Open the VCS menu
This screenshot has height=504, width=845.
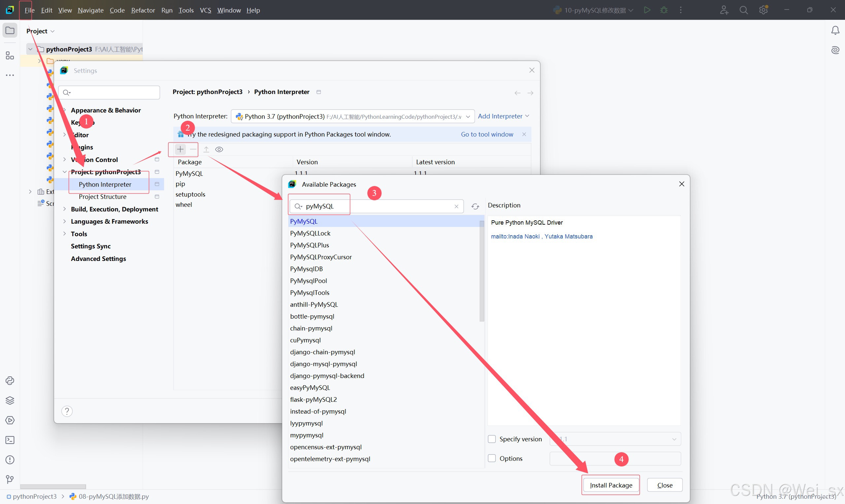(205, 10)
